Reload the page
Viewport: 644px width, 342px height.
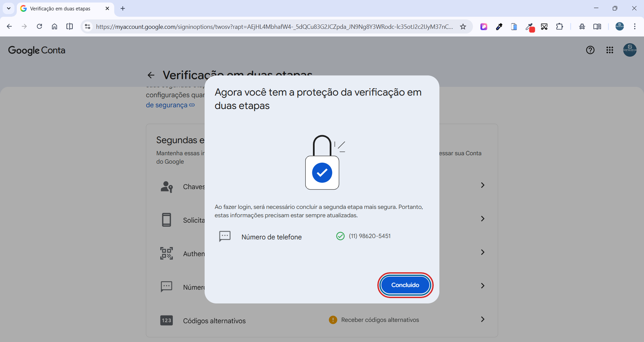pyautogui.click(x=39, y=26)
